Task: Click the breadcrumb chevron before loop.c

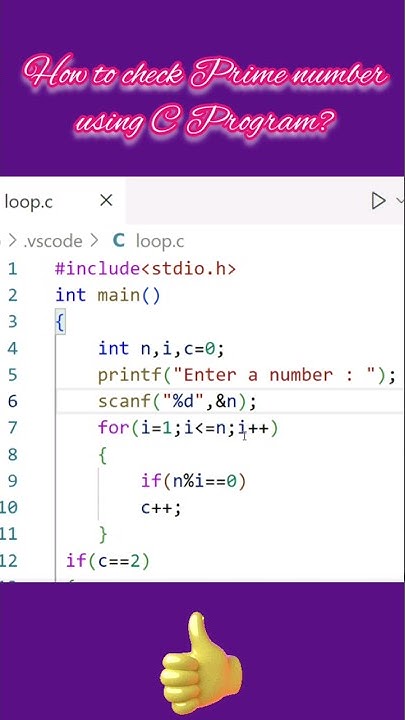Action: pyautogui.click(x=95, y=241)
